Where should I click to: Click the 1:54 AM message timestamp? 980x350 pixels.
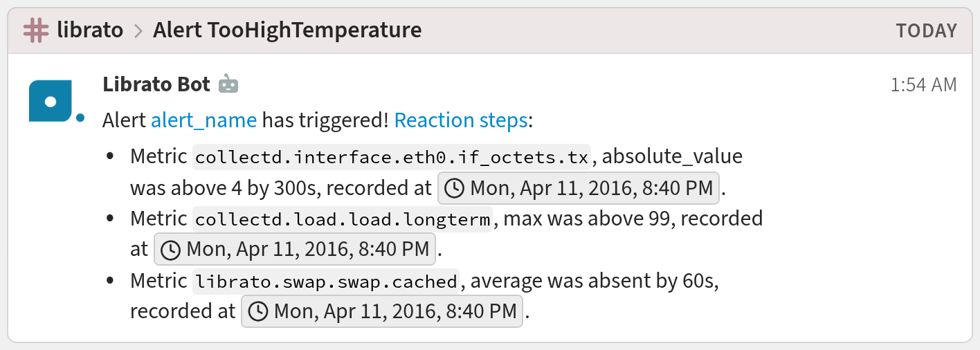(x=923, y=84)
